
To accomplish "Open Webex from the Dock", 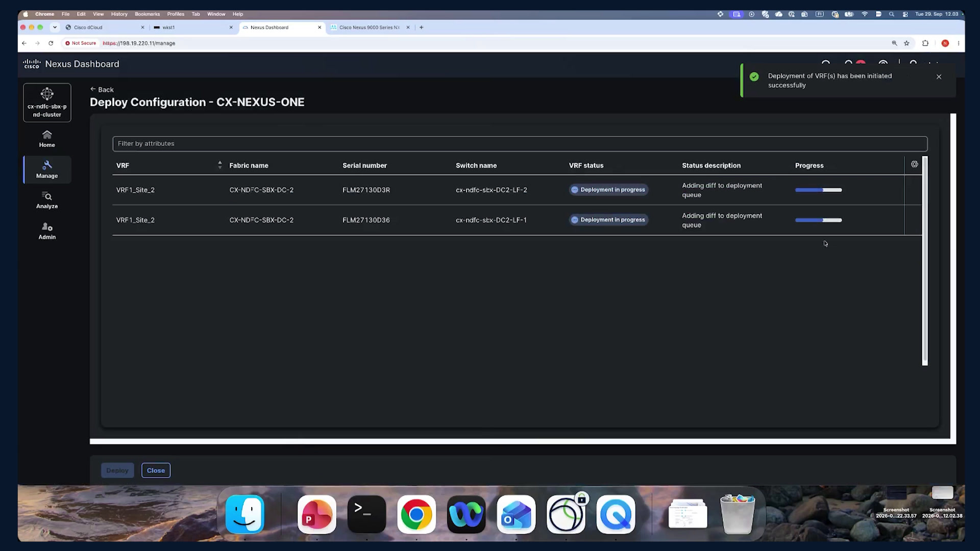I will pos(466,514).
